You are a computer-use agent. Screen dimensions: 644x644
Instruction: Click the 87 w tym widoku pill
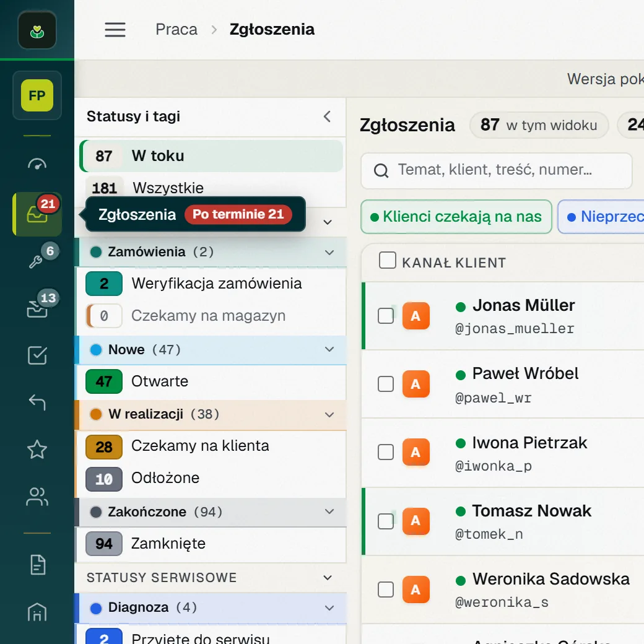[539, 125]
